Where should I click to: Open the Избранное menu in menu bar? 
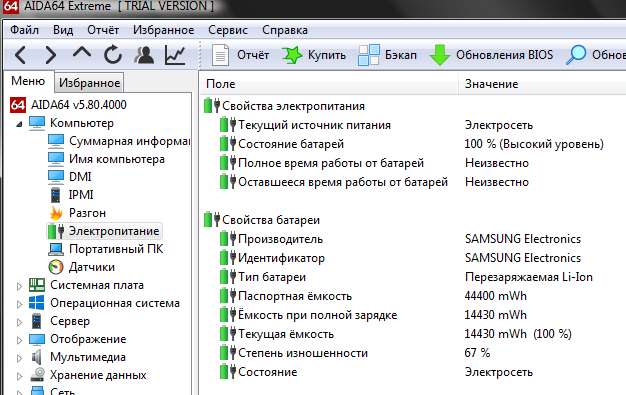tap(164, 30)
